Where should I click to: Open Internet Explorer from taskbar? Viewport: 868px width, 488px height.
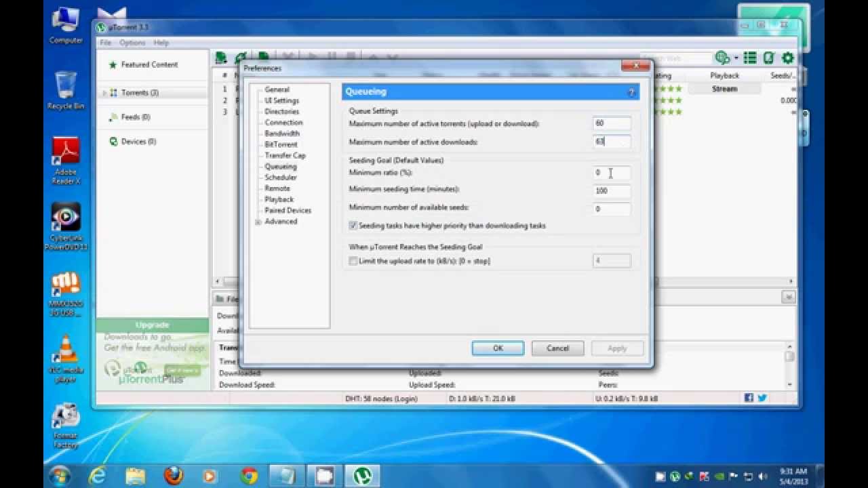tap(98, 476)
